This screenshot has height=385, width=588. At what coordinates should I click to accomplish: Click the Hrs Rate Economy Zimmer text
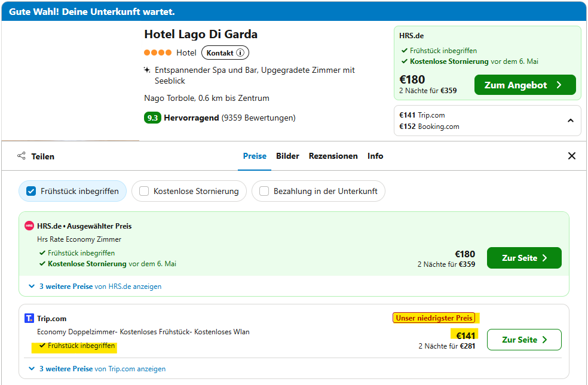pyautogui.click(x=79, y=239)
